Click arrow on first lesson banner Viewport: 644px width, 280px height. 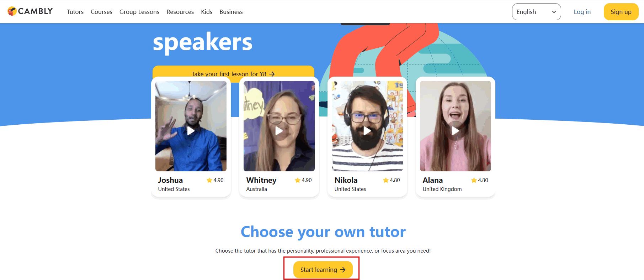(x=272, y=74)
